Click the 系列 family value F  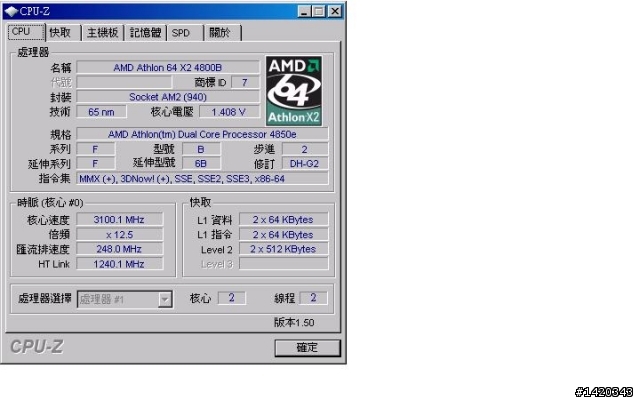point(96,149)
